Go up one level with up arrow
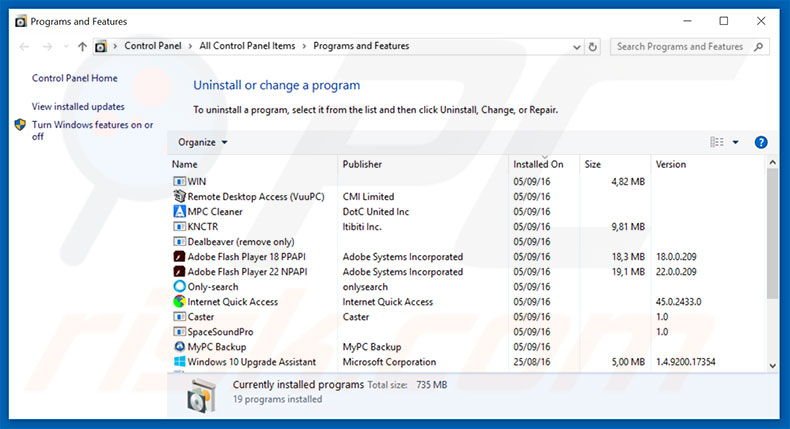The height and width of the screenshot is (429, 790). pyautogui.click(x=82, y=47)
